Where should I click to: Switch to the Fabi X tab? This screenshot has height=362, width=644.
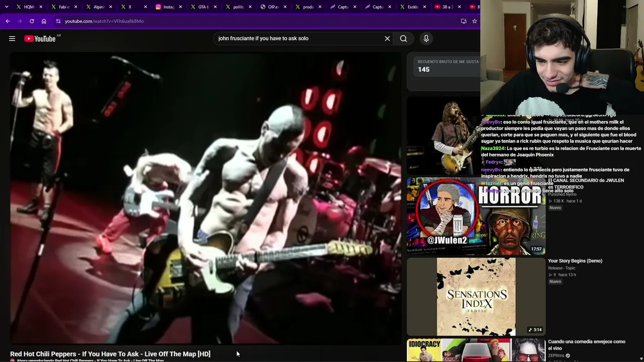(64, 7)
